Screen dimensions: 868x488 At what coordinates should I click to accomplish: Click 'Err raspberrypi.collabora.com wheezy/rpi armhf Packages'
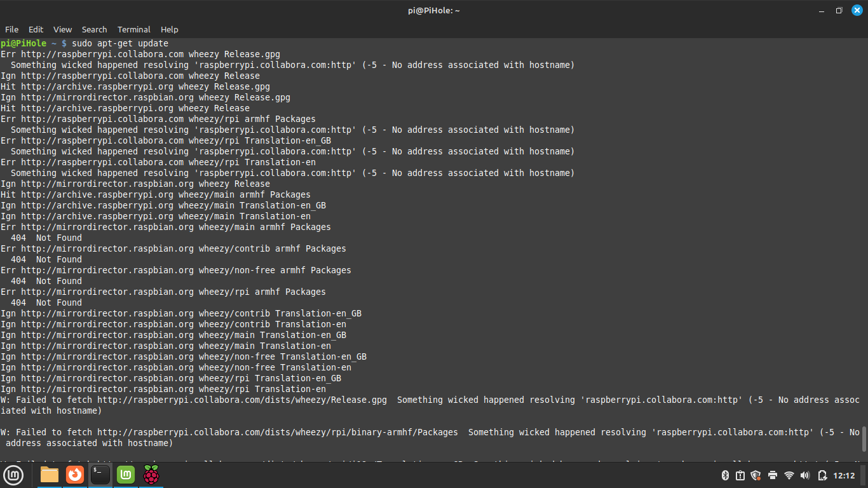point(158,119)
